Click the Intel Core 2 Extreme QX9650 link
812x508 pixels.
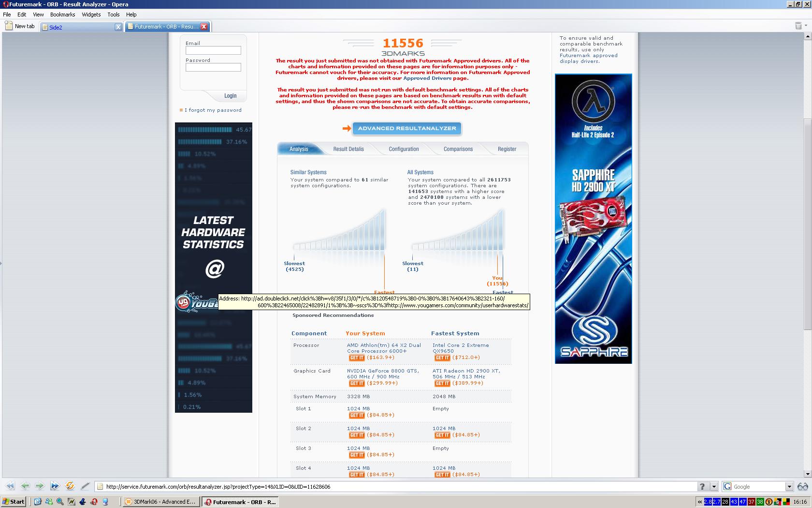(x=461, y=348)
